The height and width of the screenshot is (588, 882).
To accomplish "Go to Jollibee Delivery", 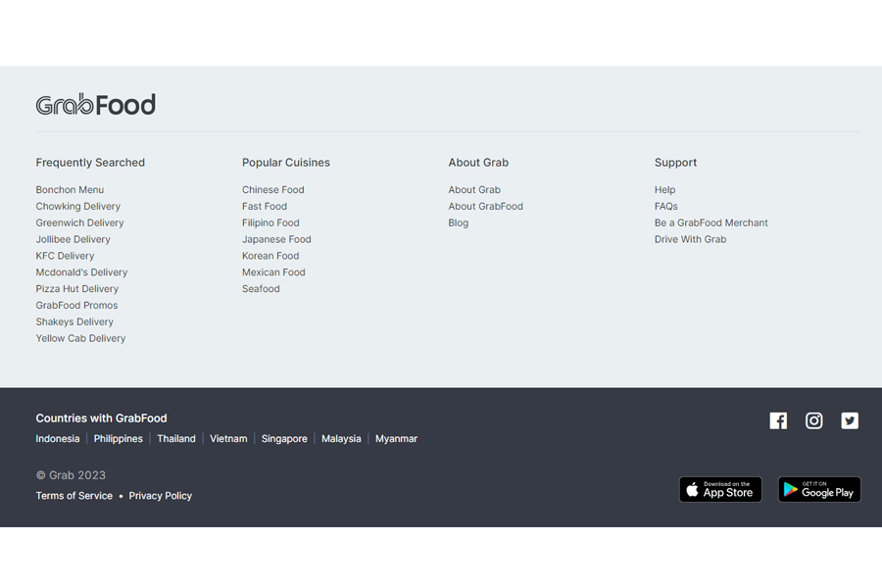I will pyautogui.click(x=73, y=239).
